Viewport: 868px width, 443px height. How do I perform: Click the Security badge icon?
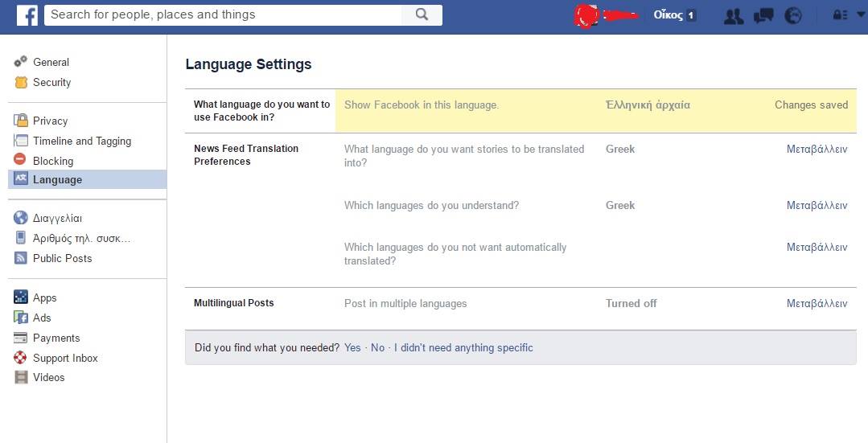[20, 82]
